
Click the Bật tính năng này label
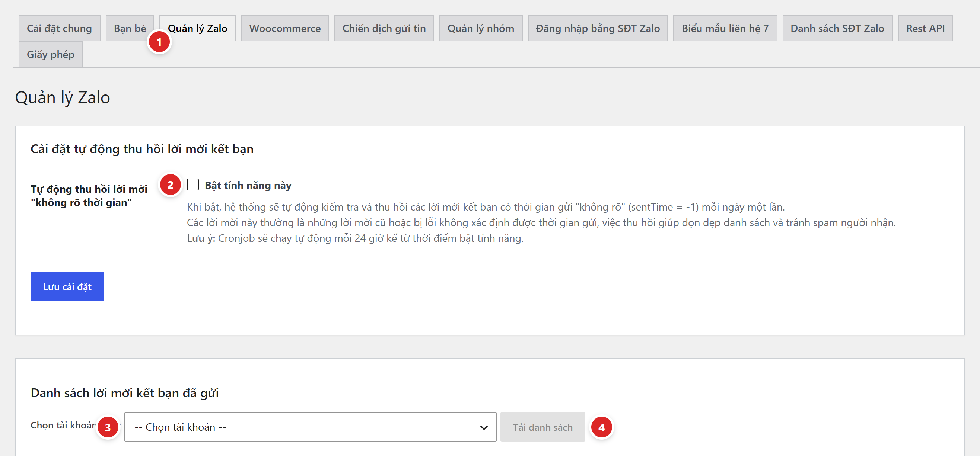point(248,186)
